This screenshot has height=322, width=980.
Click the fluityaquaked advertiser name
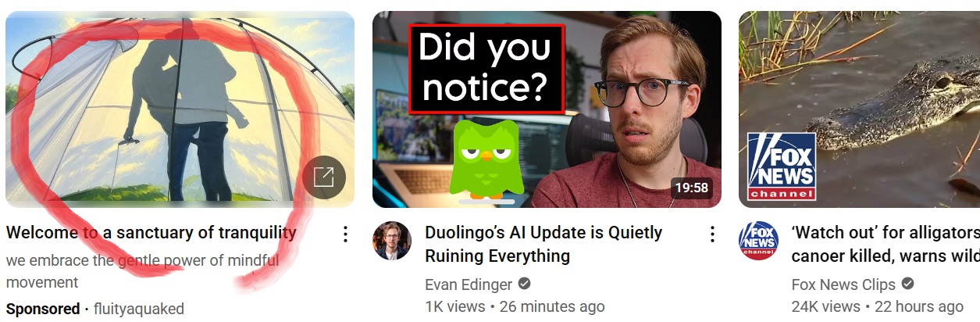click(139, 309)
